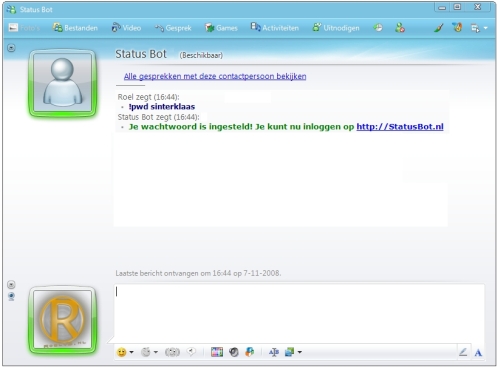The width and height of the screenshot is (500, 368).
Task: Open the link to view all conversations
Action: click(x=215, y=76)
